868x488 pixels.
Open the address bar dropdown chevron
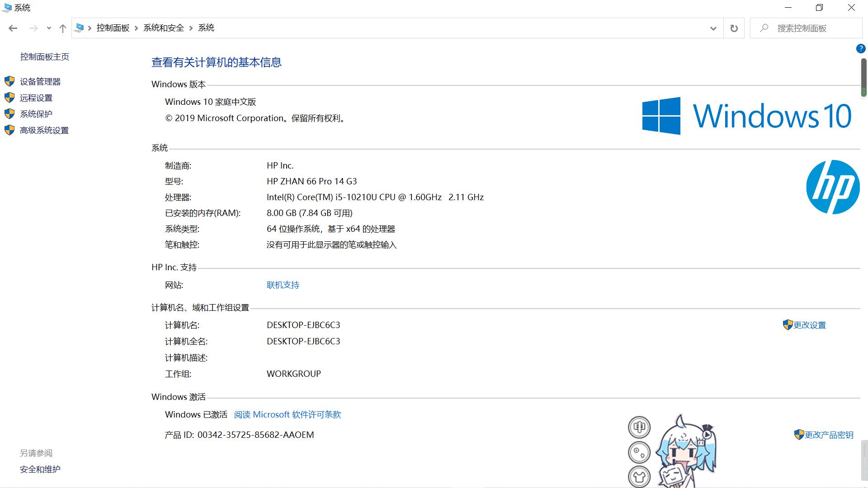point(713,28)
